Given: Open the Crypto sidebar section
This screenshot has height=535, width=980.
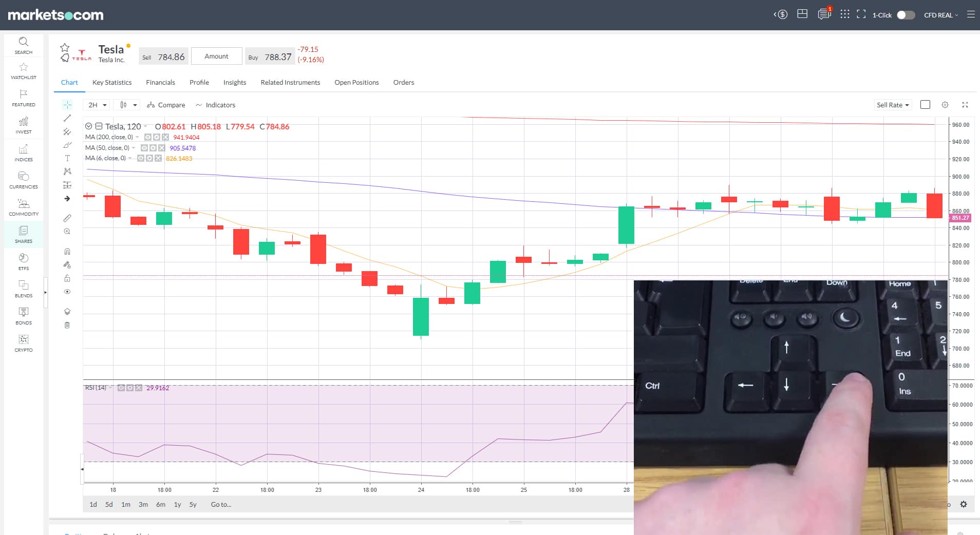Looking at the screenshot, I should [x=23, y=343].
